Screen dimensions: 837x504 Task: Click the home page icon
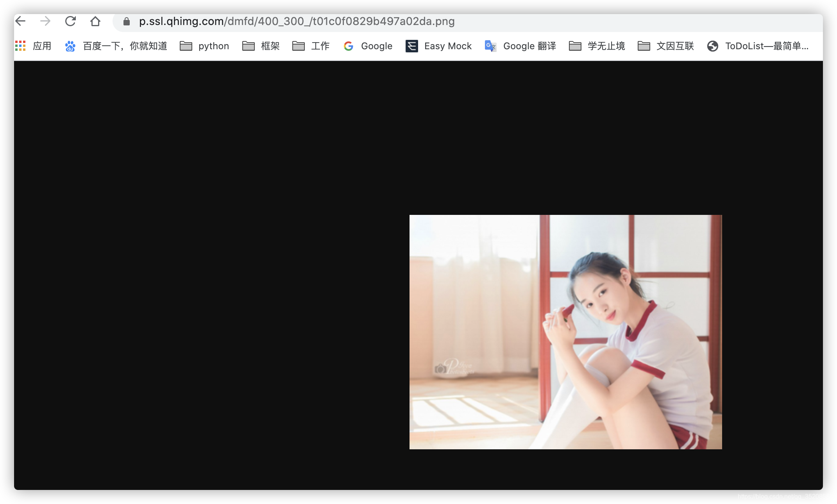coord(95,21)
